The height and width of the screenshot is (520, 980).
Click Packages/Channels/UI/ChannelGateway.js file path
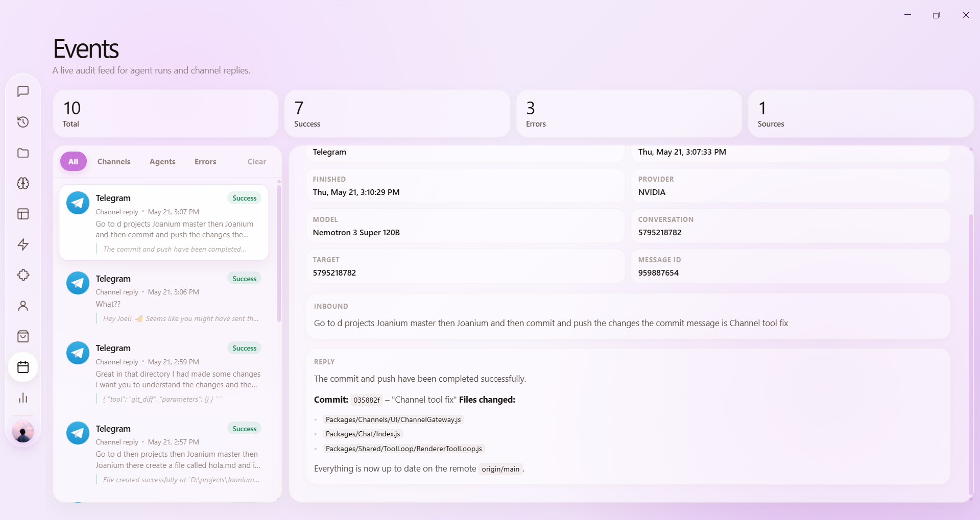click(x=393, y=419)
